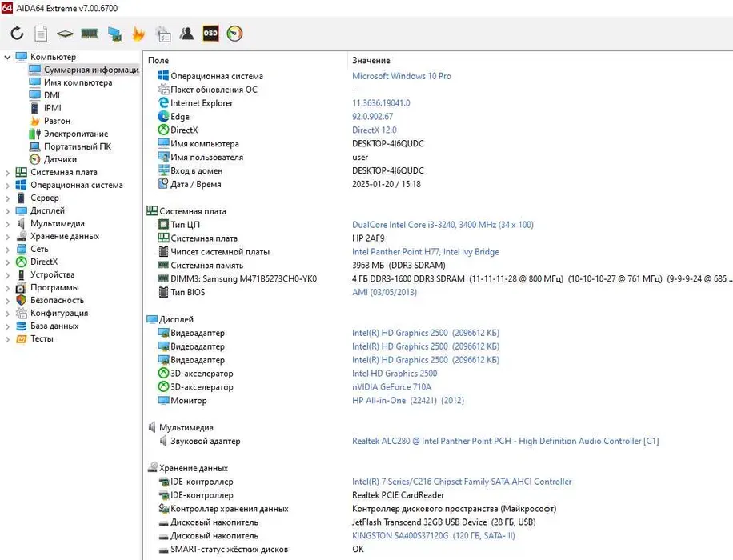Open the KINGSTON SA400S37120G link
Screen dimensions: 733x560
pos(434,536)
